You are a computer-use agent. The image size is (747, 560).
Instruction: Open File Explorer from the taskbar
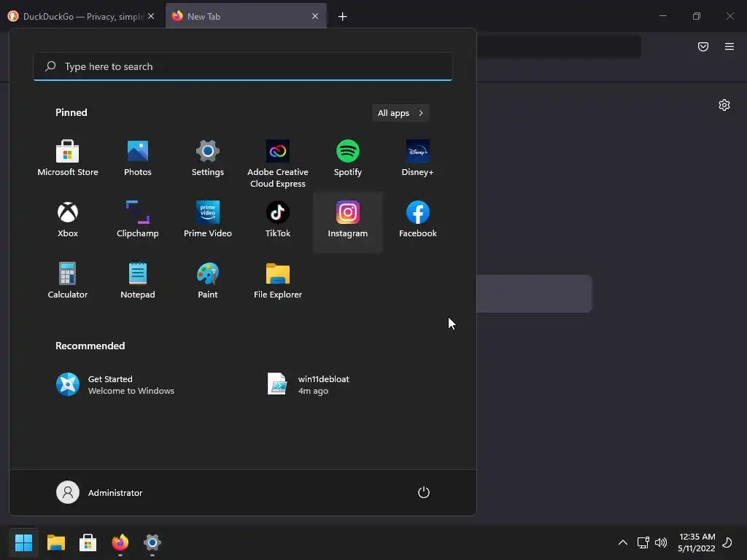coord(55,542)
